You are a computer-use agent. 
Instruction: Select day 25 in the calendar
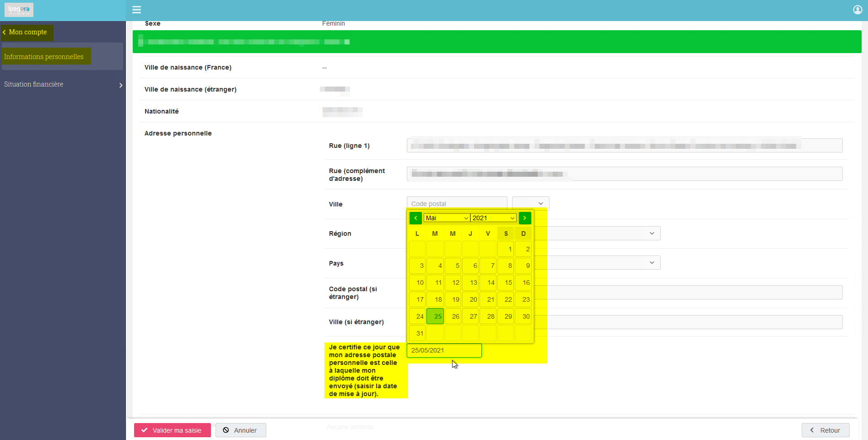click(435, 316)
